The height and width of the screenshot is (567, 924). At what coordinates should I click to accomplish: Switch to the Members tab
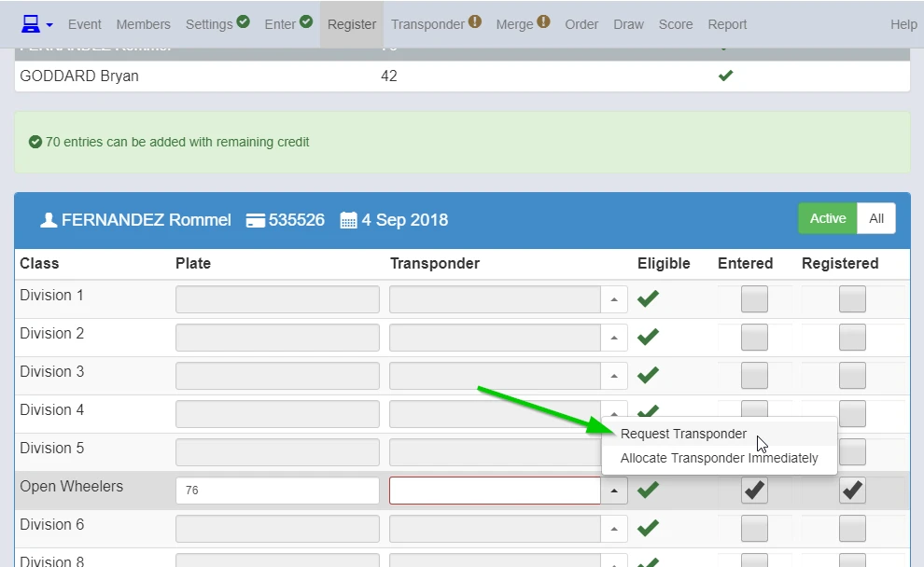143,24
